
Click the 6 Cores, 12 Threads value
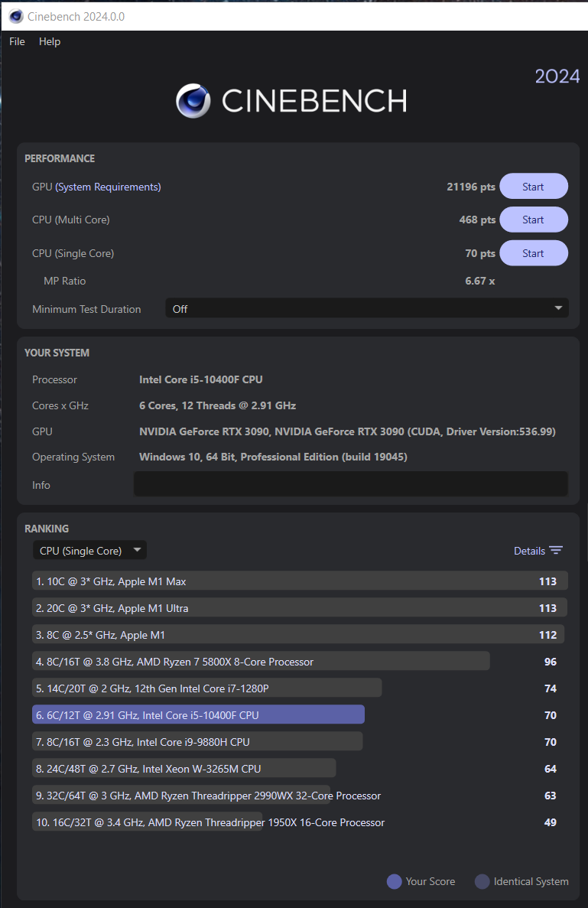[x=217, y=405]
